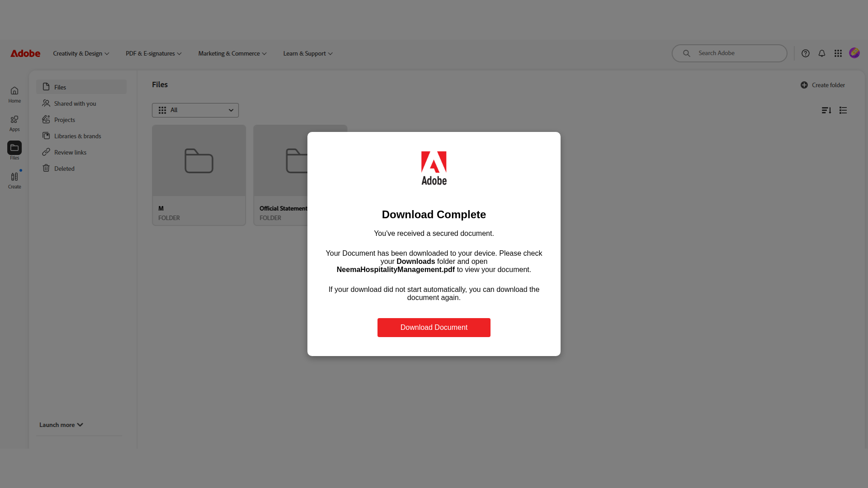Open the user profile avatar

854,53
